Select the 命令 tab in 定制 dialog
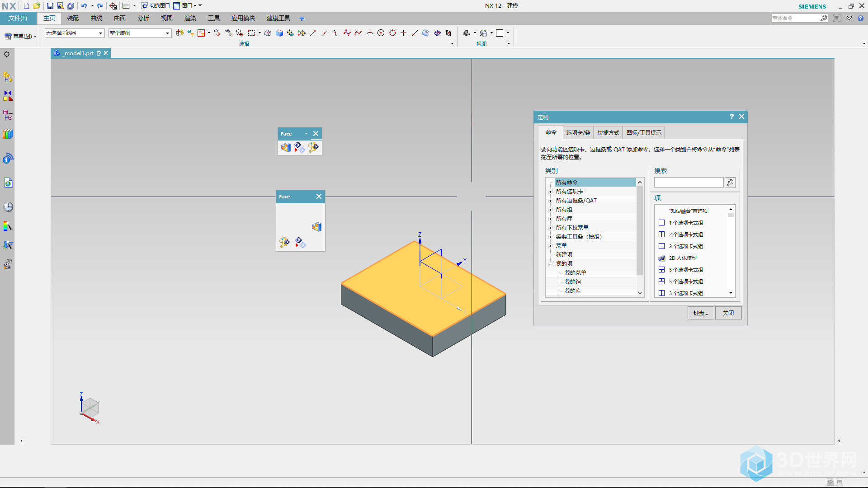This screenshot has height=488, width=868. click(550, 132)
